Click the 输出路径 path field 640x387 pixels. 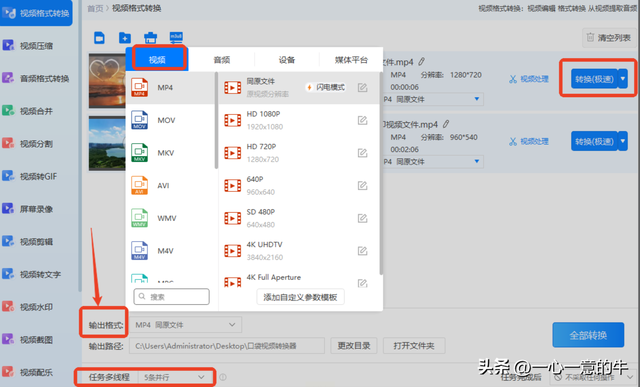tap(227, 346)
